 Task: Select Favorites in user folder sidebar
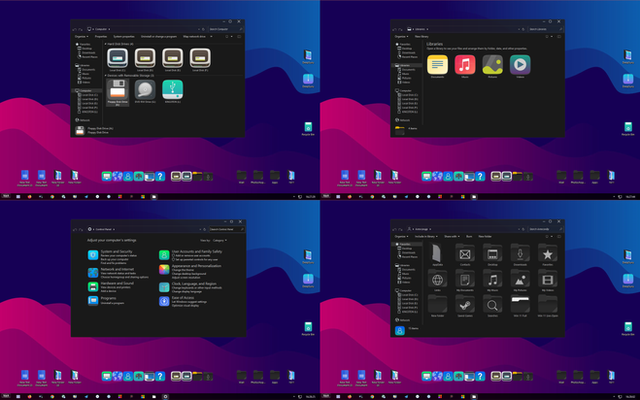[405, 244]
